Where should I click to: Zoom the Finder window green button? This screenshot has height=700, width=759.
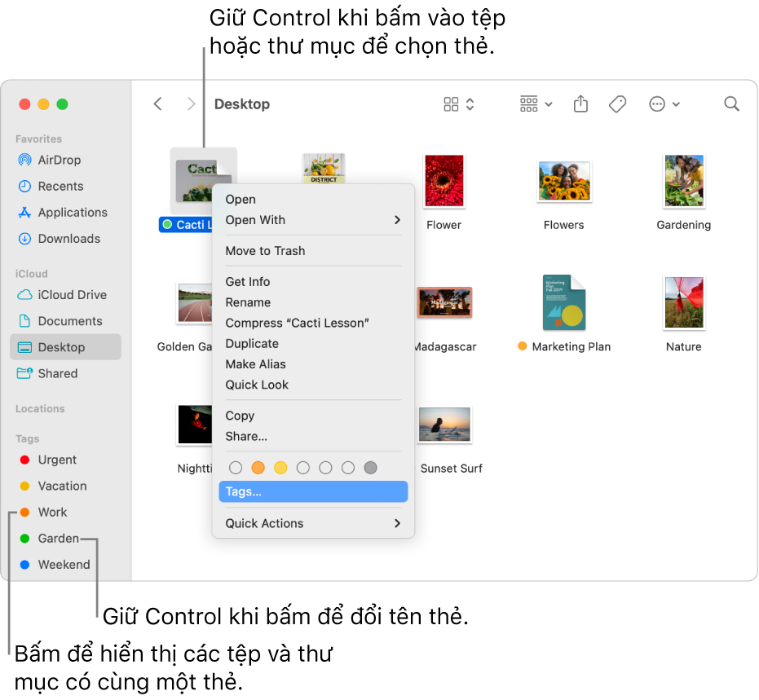[63, 104]
